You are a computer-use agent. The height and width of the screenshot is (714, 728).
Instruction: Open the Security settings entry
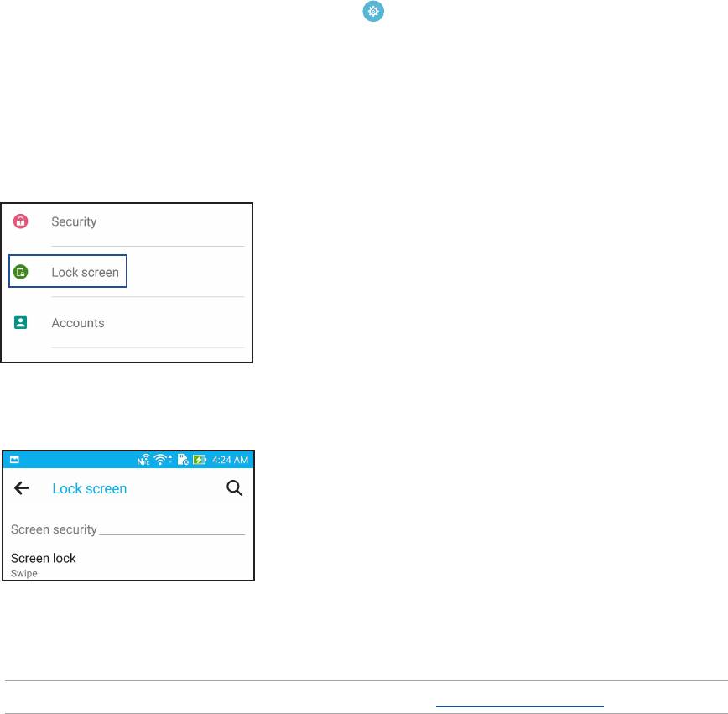pos(74,221)
